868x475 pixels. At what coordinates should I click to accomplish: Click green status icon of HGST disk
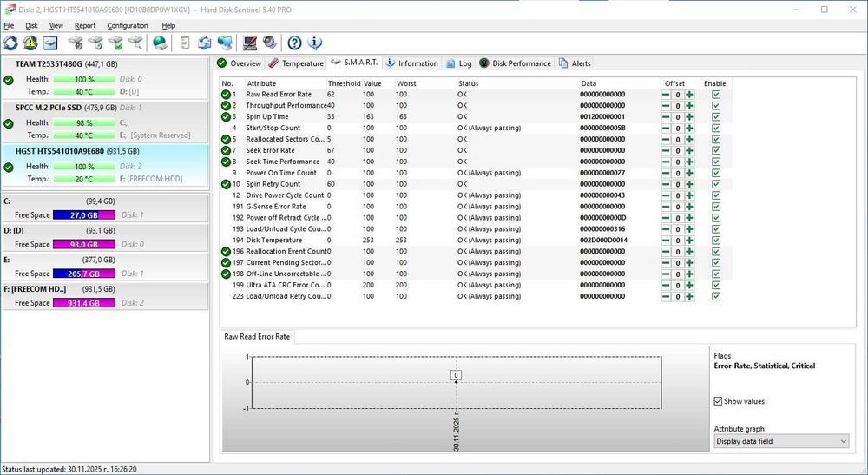9,168
